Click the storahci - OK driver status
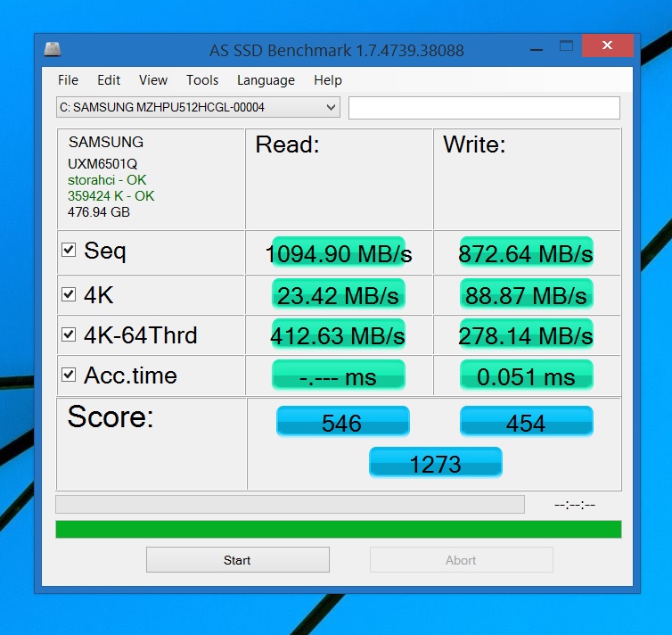672x635 pixels. pos(107,179)
